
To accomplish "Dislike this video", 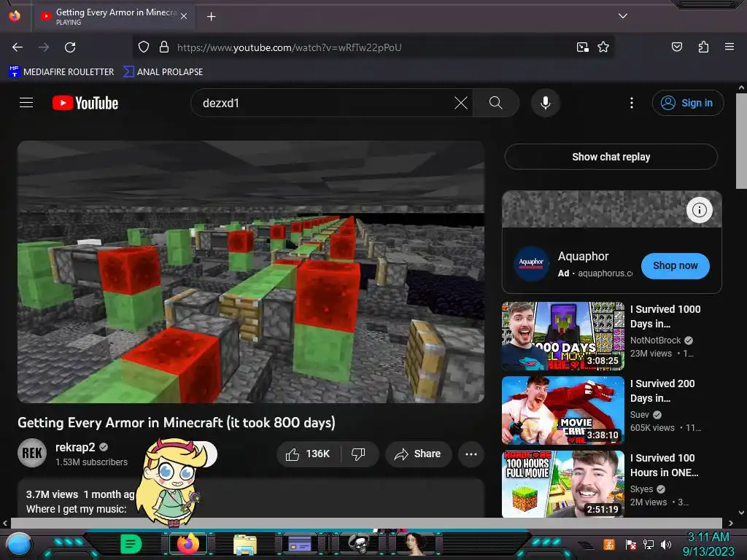I will pyautogui.click(x=359, y=454).
